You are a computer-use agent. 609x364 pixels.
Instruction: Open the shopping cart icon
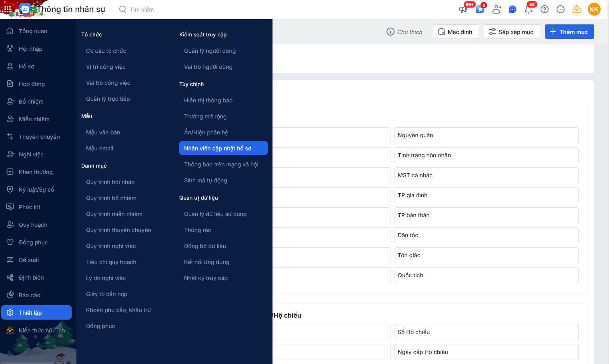tap(480, 9)
